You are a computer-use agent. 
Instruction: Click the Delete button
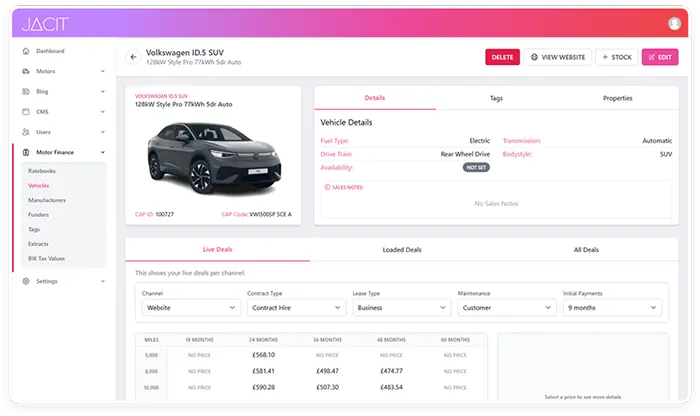pos(502,57)
